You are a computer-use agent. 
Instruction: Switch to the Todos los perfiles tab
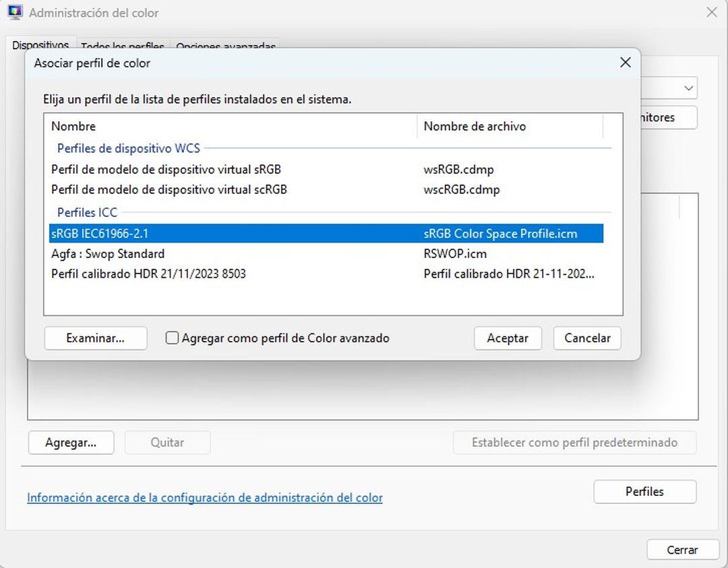click(122, 46)
